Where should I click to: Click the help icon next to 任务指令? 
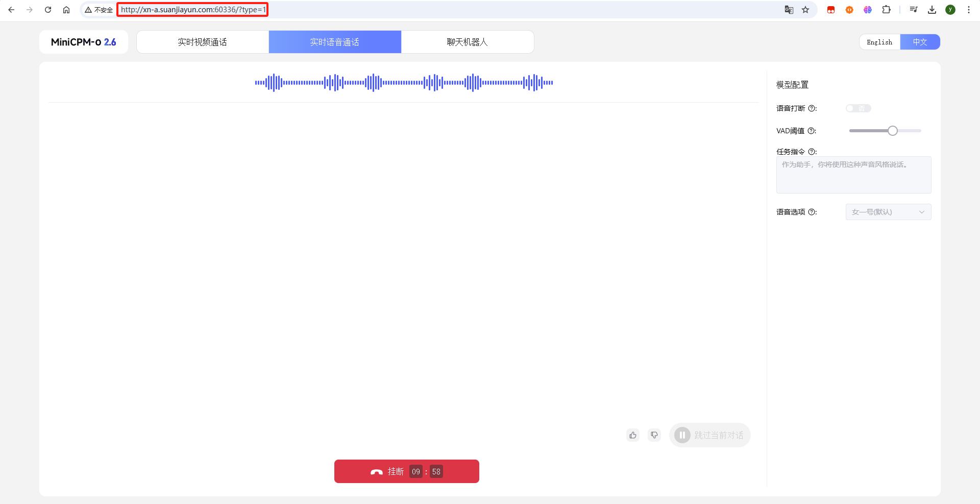pos(812,152)
